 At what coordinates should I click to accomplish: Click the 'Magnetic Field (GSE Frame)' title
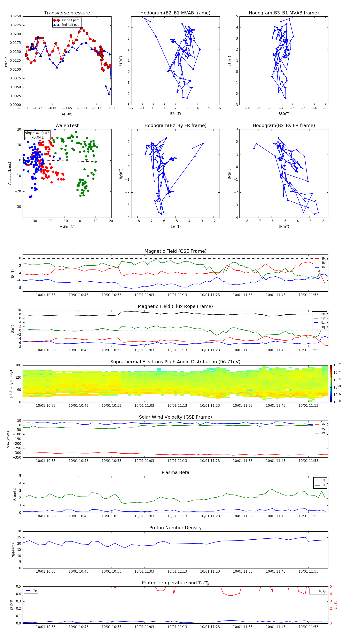coord(175,251)
